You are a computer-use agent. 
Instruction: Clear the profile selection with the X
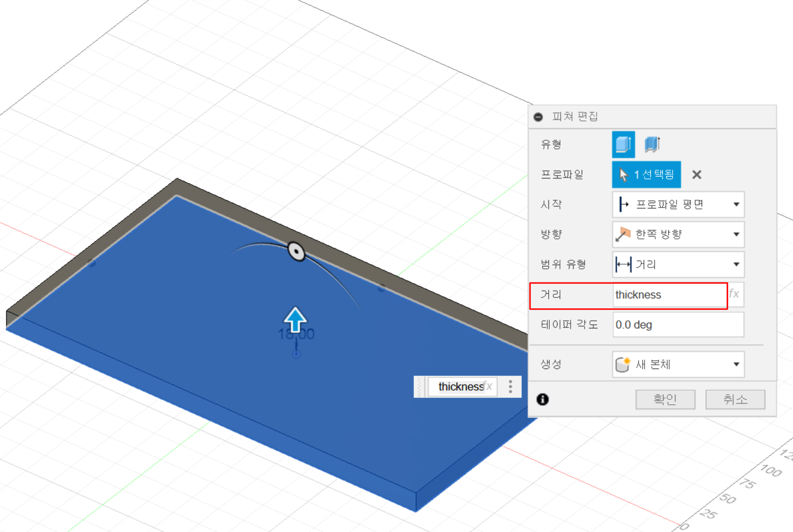[x=696, y=175]
